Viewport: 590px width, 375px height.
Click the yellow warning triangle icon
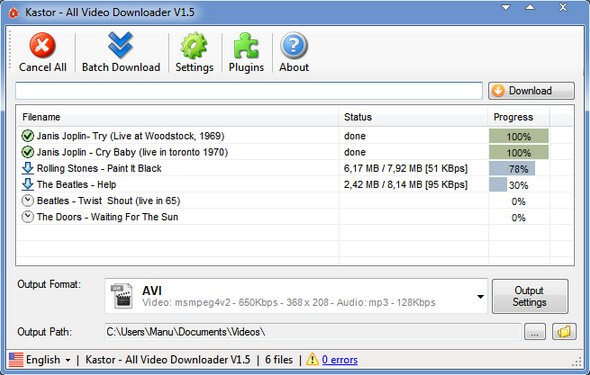312,360
